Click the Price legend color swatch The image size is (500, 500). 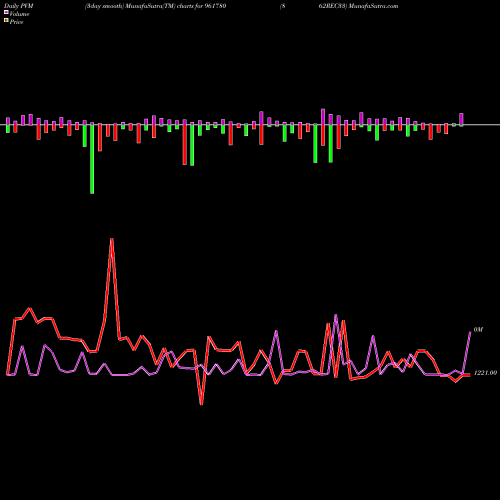tap(6, 21)
